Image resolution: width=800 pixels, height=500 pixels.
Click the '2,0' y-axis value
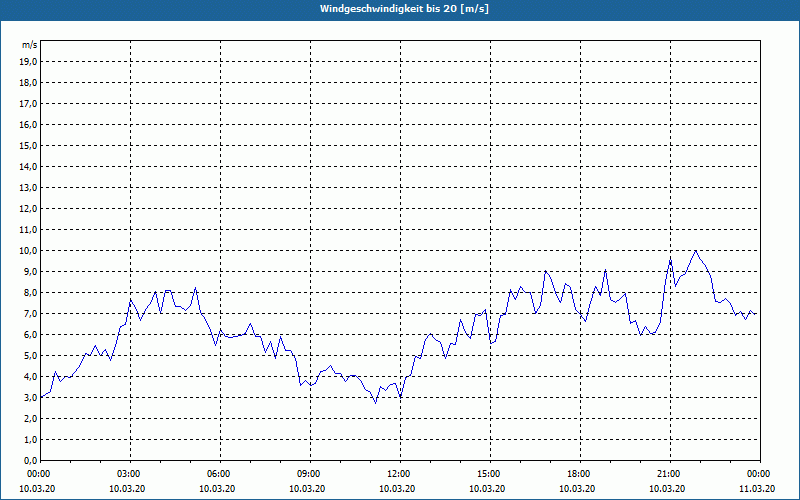[x=30, y=418]
